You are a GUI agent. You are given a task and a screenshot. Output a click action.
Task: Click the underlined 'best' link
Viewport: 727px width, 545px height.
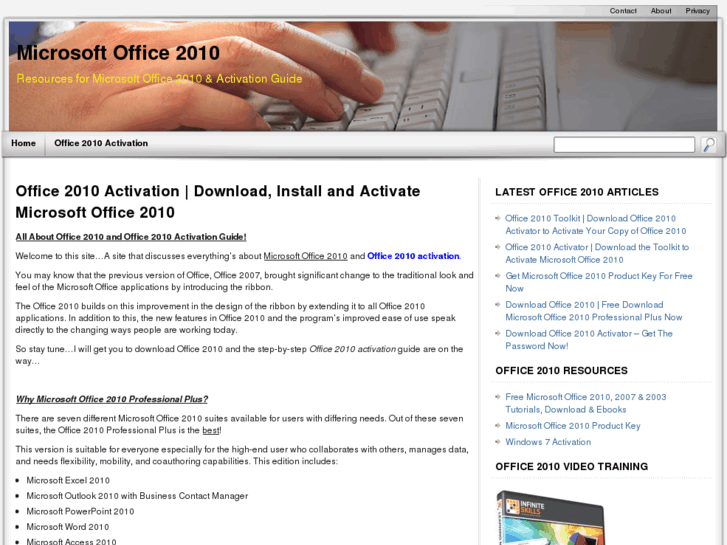(211, 430)
